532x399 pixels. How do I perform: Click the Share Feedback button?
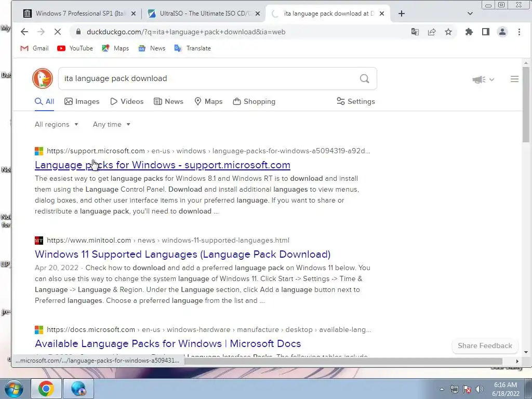(485, 345)
